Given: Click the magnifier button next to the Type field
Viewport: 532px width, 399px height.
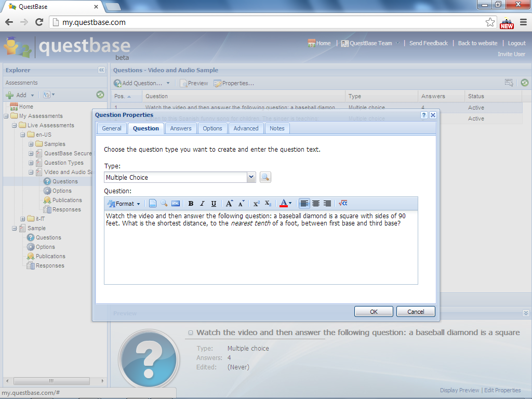Looking at the screenshot, I should [265, 177].
